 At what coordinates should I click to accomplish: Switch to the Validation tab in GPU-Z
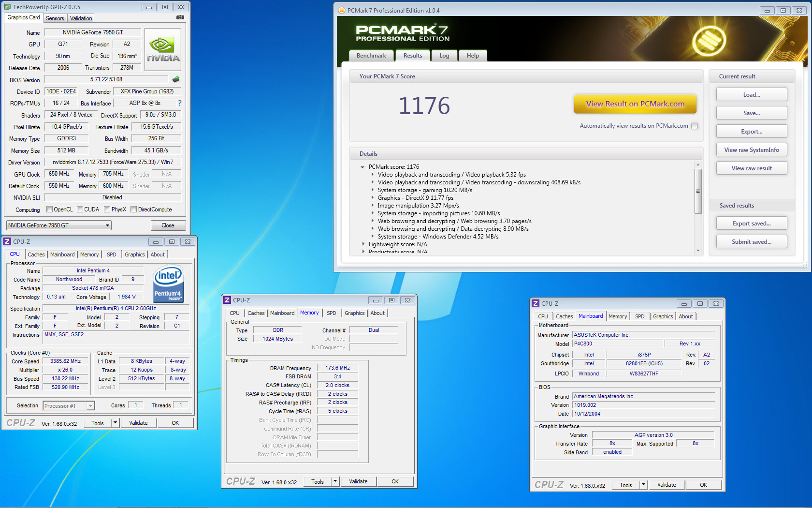point(81,18)
